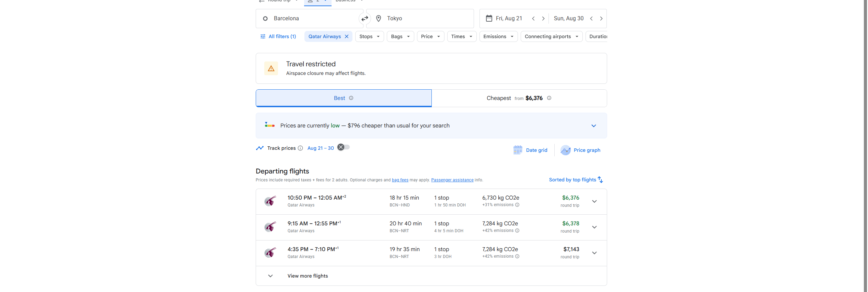Click the Tokyo destination pin icon
The image size is (868, 292).
[x=379, y=19]
